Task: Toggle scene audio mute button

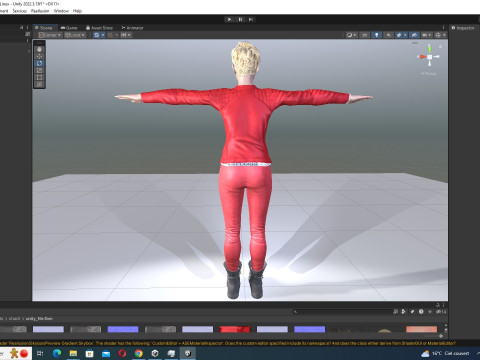Action: [x=388, y=35]
